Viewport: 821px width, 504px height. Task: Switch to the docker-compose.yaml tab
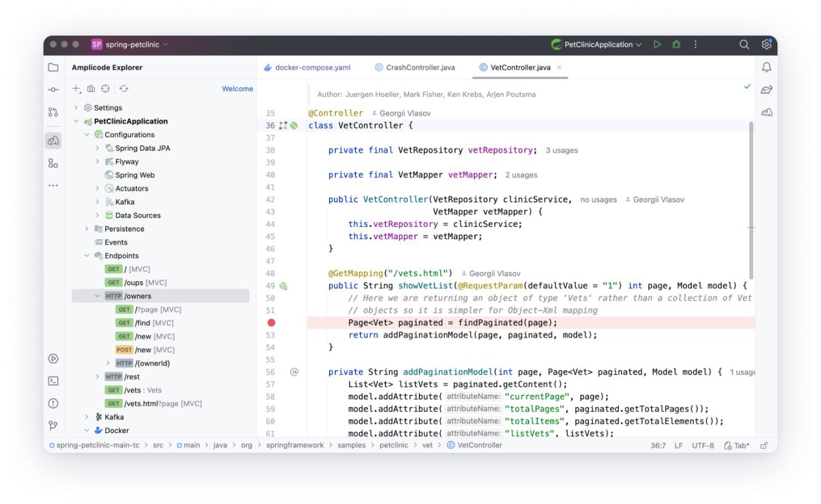tap(314, 67)
